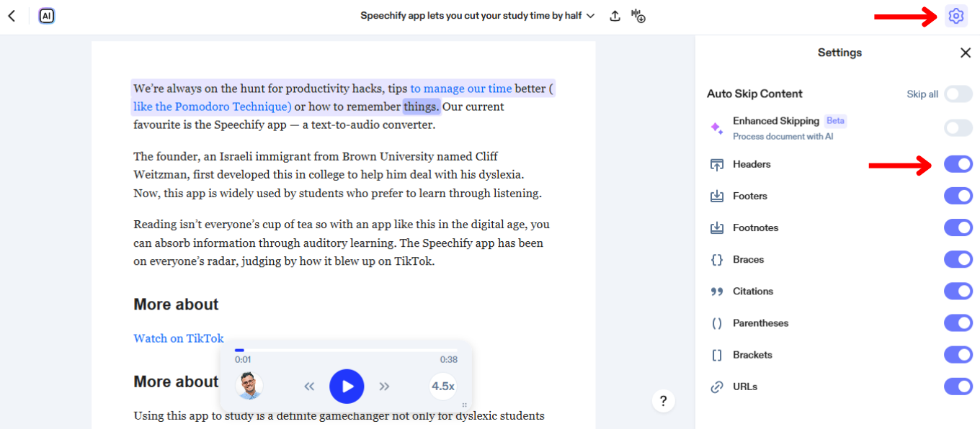Open the "to manage our time" link

pos(461,88)
